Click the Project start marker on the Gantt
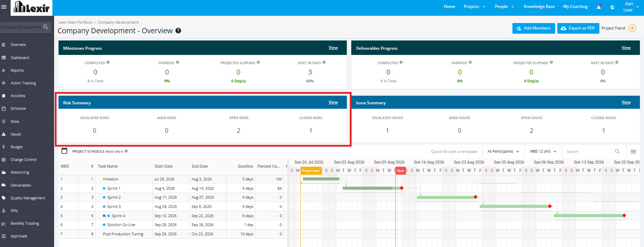644x247 pixels. pyautogui.click(x=311, y=170)
